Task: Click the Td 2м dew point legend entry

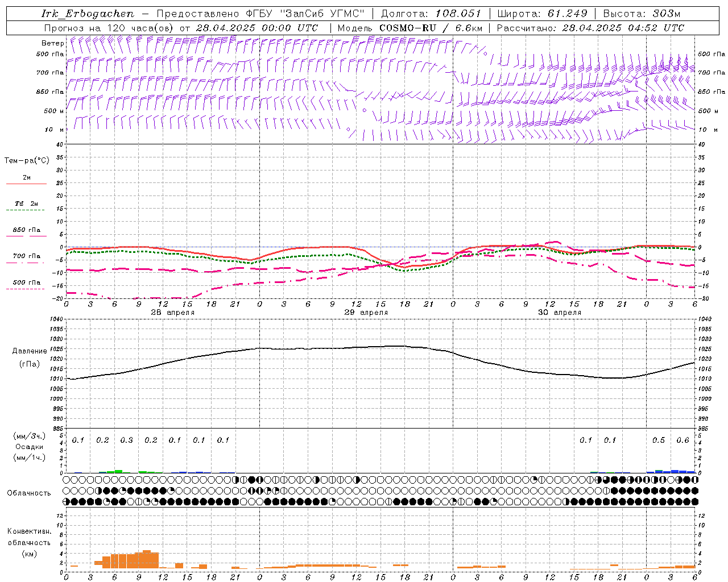Action: 26,206
